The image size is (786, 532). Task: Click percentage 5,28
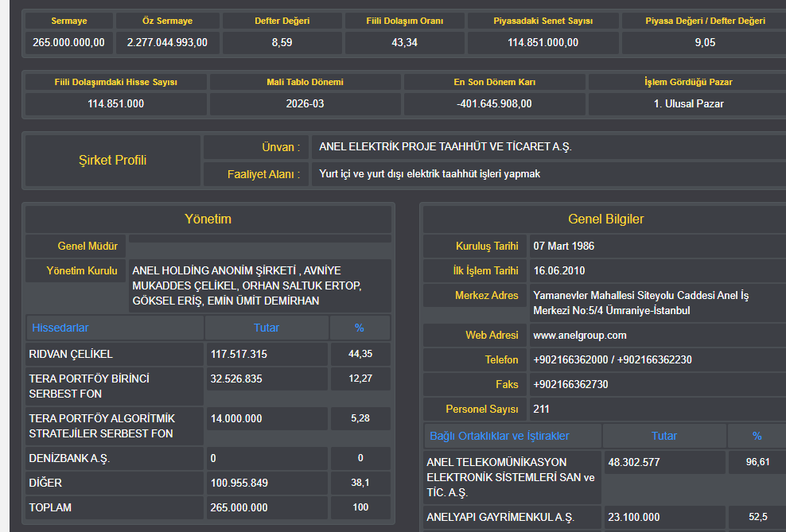click(360, 417)
